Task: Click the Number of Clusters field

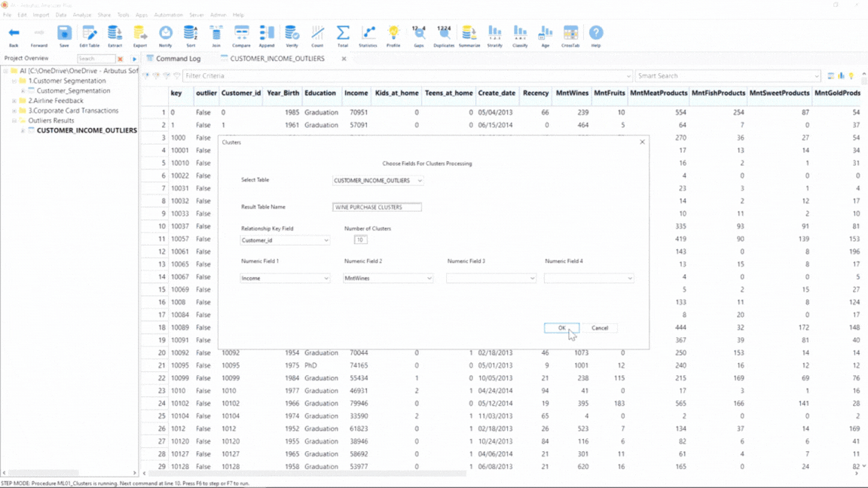Action: point(360,239)
